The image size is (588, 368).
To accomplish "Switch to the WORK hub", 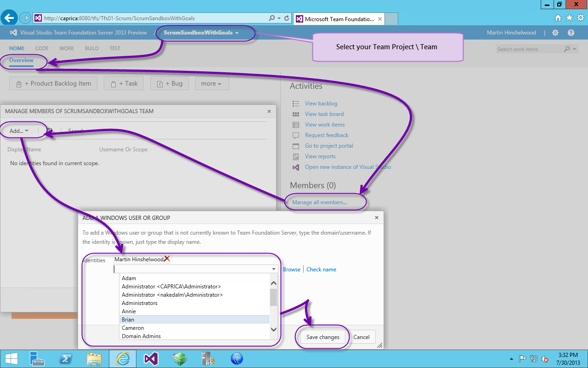I will 67,48.
